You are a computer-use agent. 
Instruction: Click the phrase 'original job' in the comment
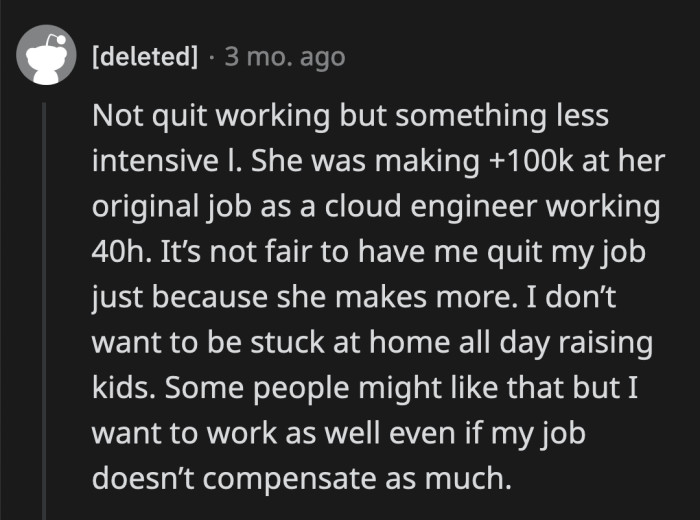pyautogui.click(x=169, y=207)
